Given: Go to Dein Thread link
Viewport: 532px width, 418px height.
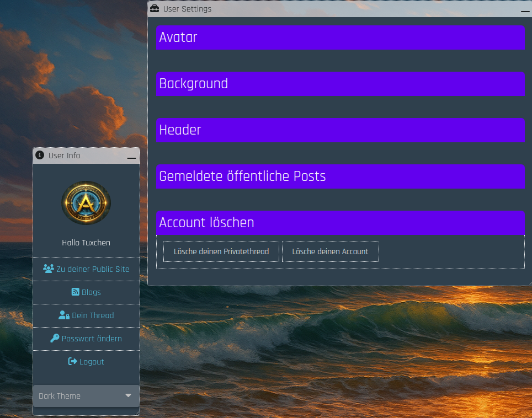Looking at the screenshot, I should [x=86, y=315].
